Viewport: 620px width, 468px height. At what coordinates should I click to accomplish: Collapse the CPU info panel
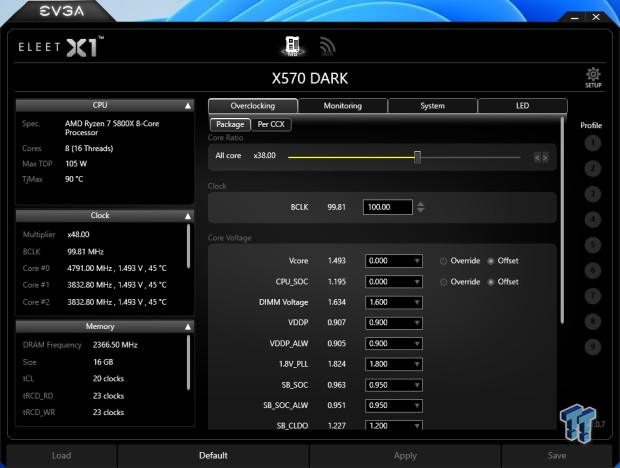[x=188, y=106]
